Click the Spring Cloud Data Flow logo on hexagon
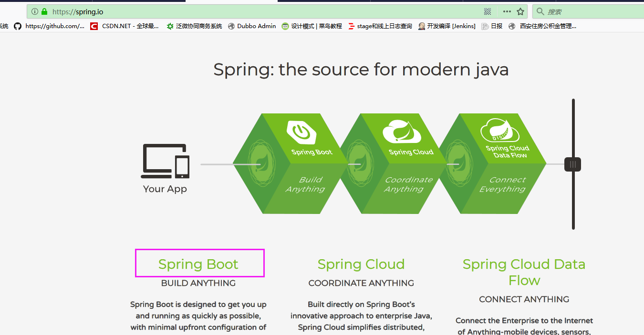Screen dimensions: 644x335 (x=500, y=130)
